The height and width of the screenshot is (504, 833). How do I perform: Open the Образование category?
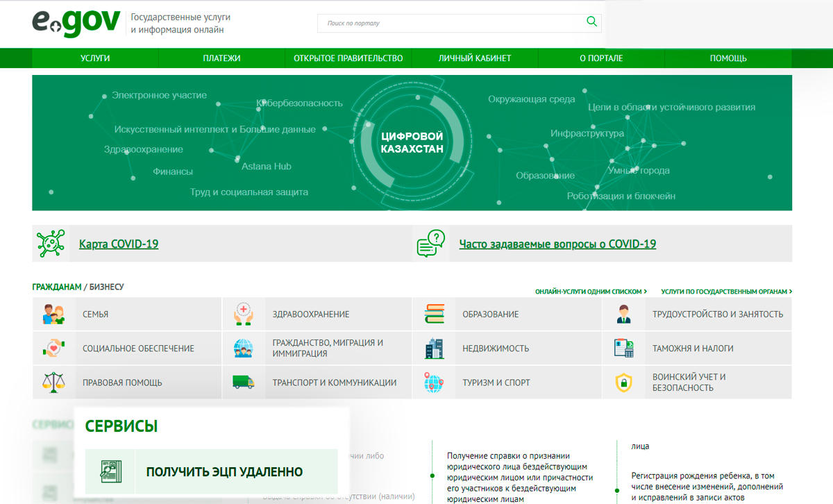507,314
